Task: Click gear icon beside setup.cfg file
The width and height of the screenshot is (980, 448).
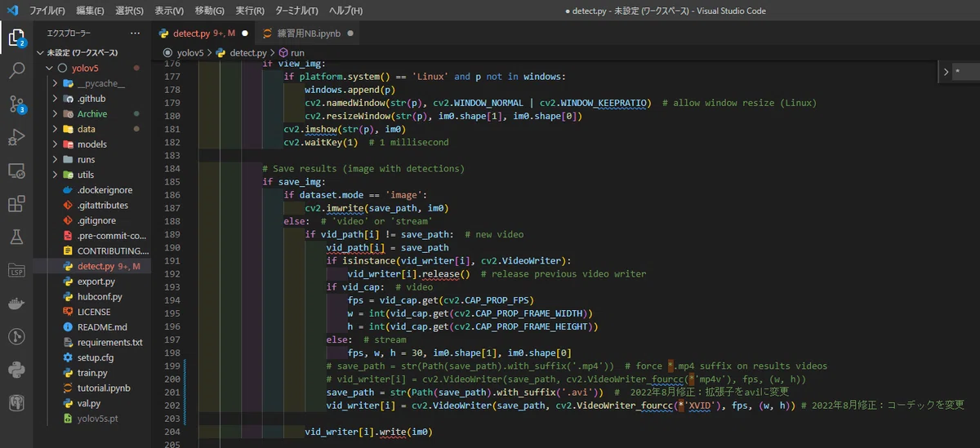Action: [x=69, y=357]
